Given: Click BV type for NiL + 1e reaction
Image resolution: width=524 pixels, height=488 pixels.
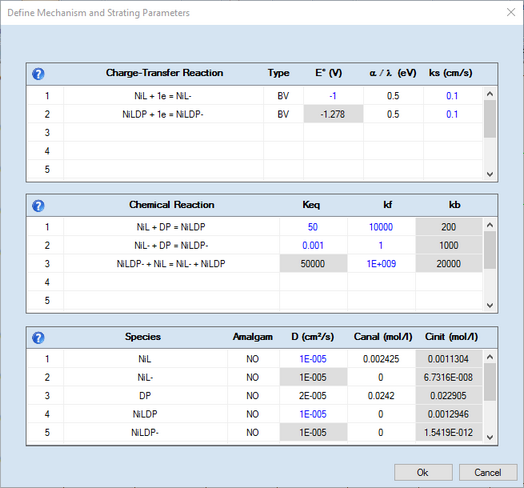Looking at the screenshot, I should click(283, 96).
